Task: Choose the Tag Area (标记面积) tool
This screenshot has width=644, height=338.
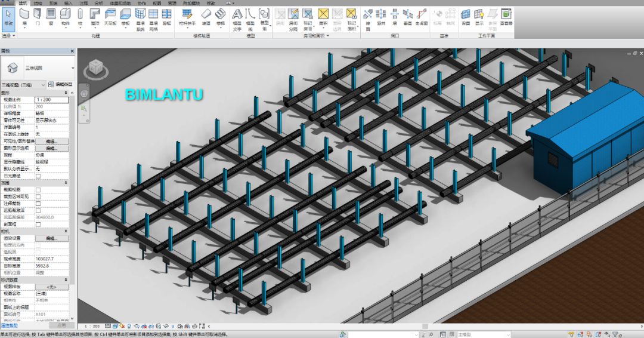Action: (352, 20)
